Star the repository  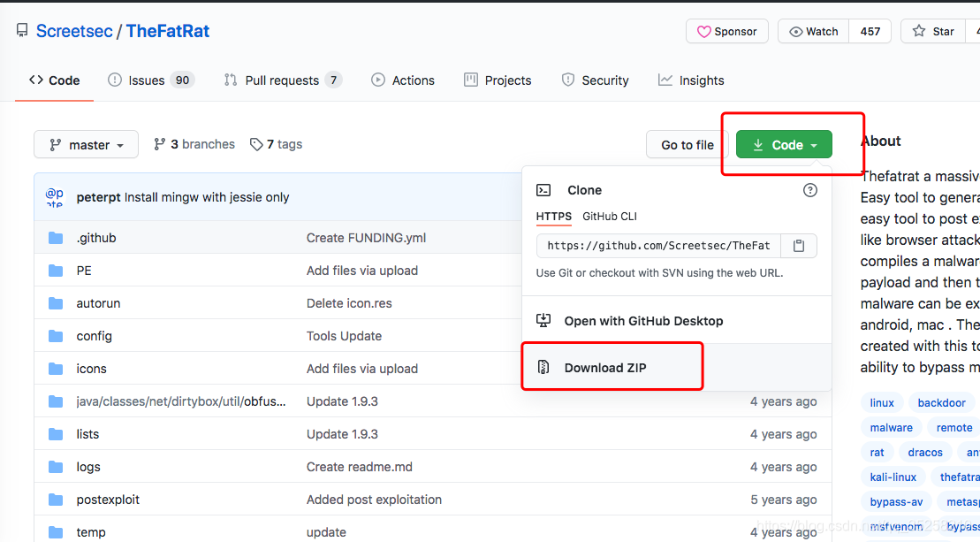[934, 31]
